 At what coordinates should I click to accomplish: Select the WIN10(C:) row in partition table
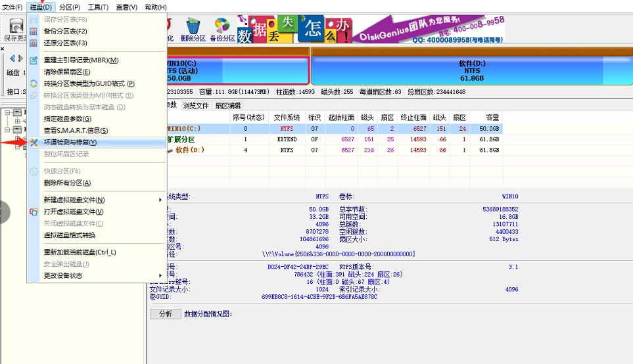click(335, 129)
